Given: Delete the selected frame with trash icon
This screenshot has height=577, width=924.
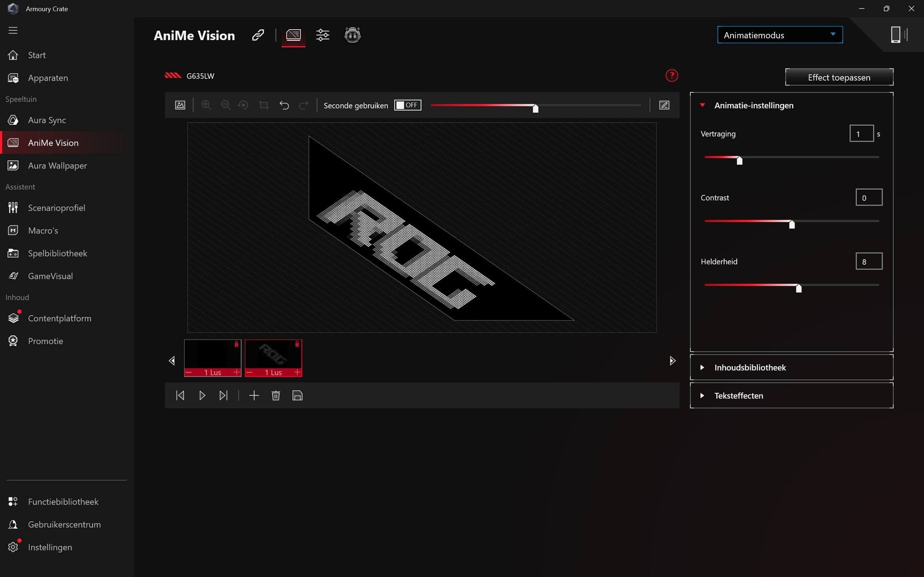Looking at the screenshot, I should [276, 395].
